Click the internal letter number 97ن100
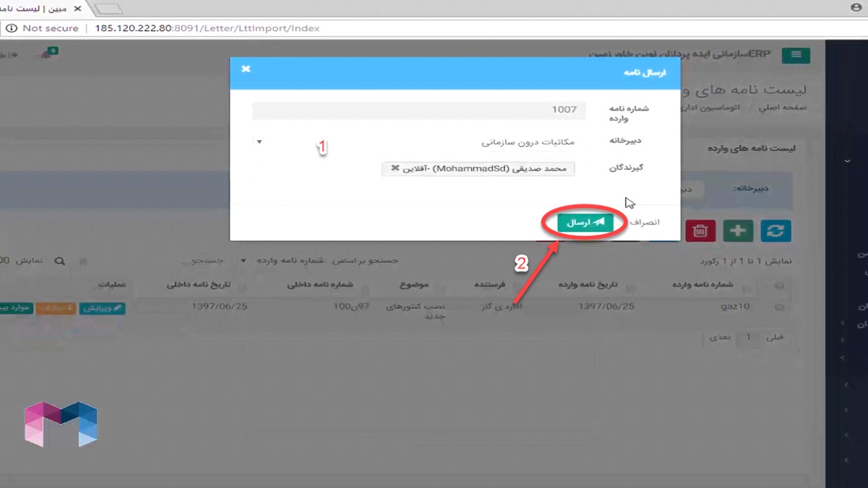Screen dimensions: 868x488 tap(352, 307)
